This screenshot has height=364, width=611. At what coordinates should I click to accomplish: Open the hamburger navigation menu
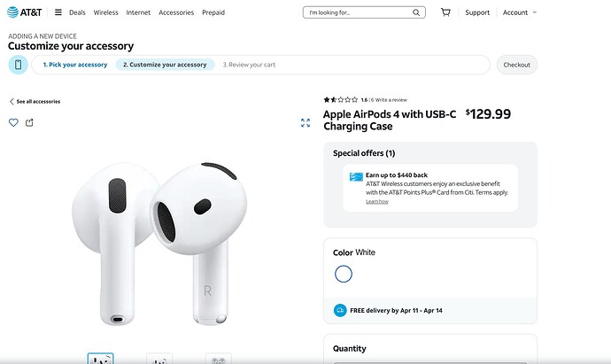(58, 12)
